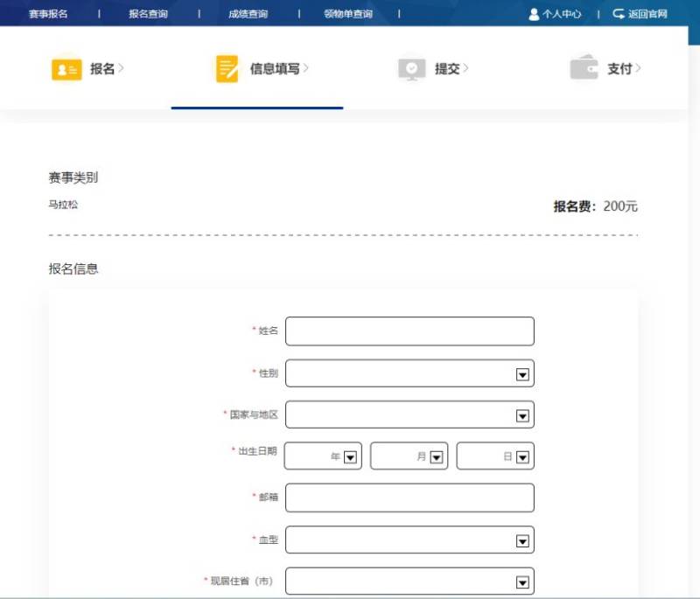Open the 性别 gender dropdown
Viewport: 700px width, 599px height.
[521, 373]
